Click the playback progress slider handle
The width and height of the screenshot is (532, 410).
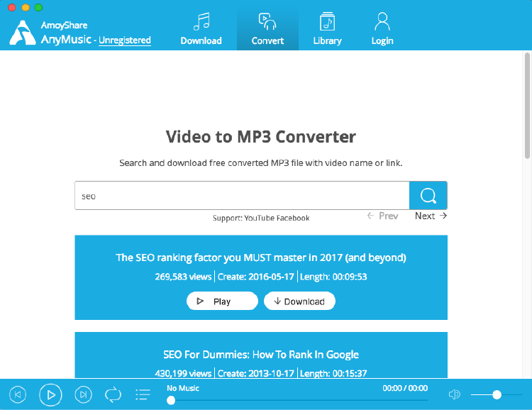(x=171, y=401)
